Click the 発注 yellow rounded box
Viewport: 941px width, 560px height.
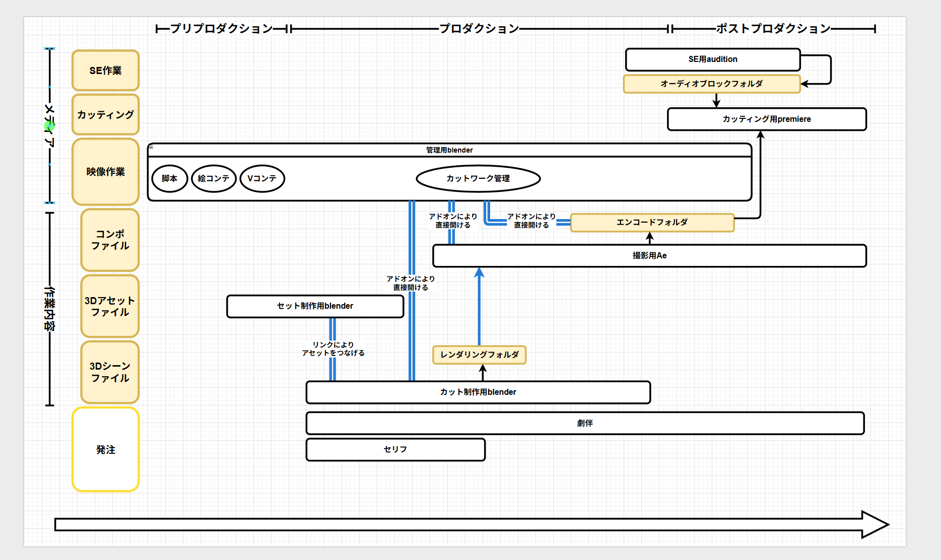106,449
